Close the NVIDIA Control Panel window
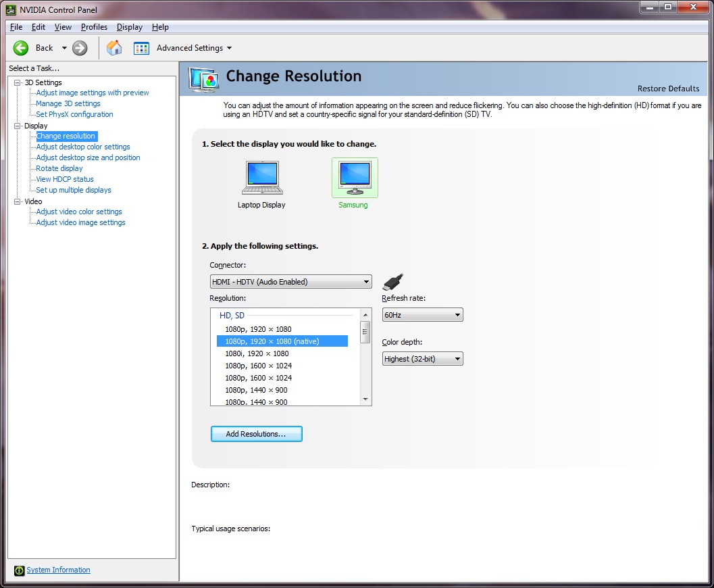Viewport: 714px width, 588px height. point(694,7)
